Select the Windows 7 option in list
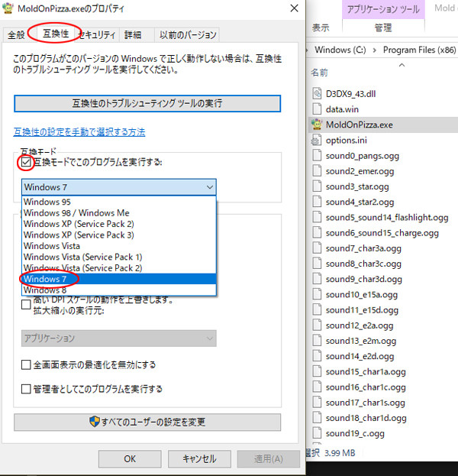458x476 pixels. click(118, 279)
